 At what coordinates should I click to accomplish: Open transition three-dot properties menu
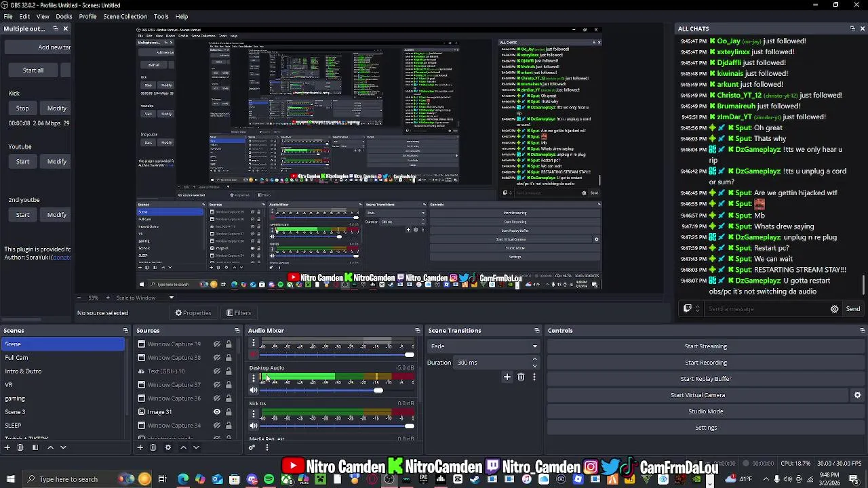[x=534, y=377]
